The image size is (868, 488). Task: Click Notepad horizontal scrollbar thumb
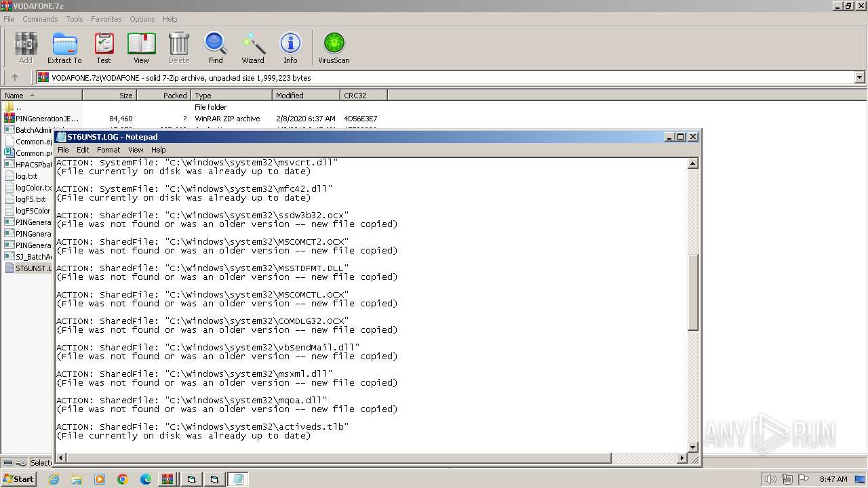(x=339, y=458)
